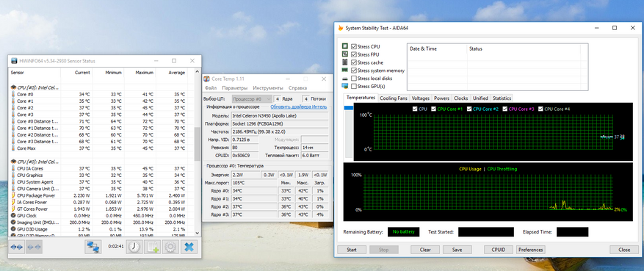
Task: Switch to the Cooling Fans tab
Action: point(394,98)
